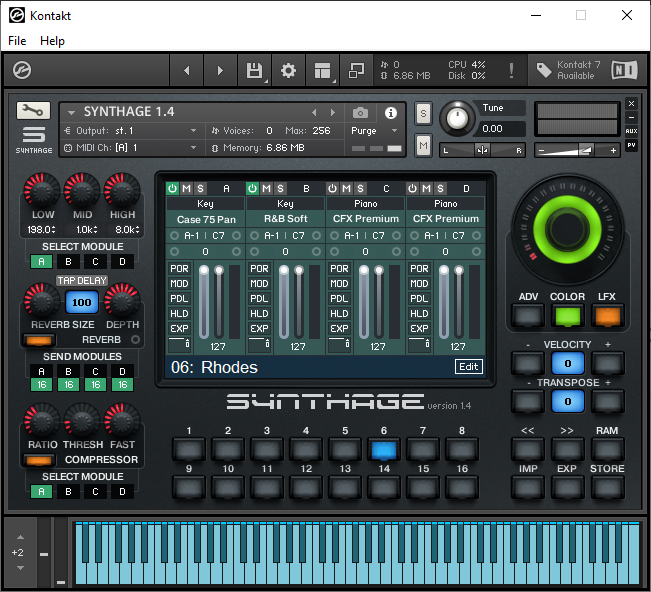Image resolution: width=651 pixels, height=592 pixels.
Task: Go to the next browser item arrow
Action: 220,70
